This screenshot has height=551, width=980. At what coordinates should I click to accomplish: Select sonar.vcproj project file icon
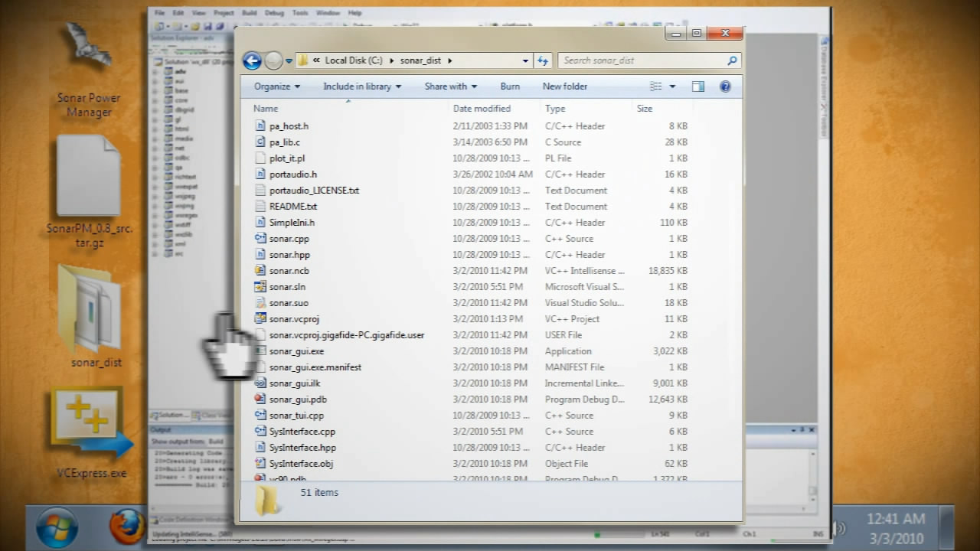coord(260,319)
